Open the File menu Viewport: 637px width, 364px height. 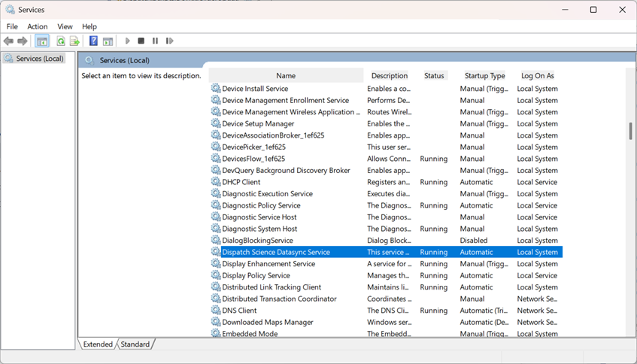pos(12,26)
